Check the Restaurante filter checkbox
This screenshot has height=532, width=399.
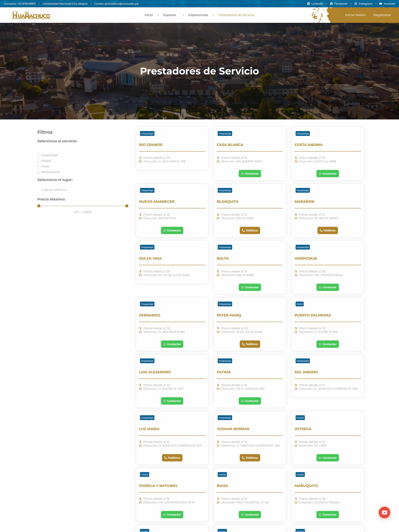pyautogui.click(x=39, y=172)
